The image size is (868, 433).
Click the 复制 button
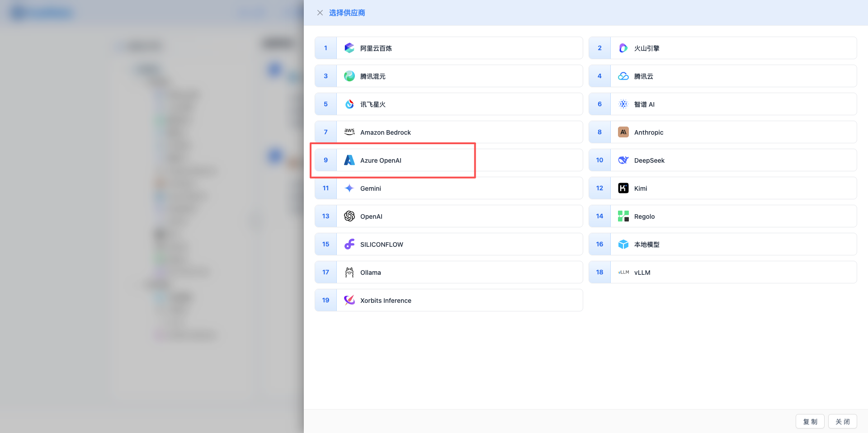[x=810, y=421]
